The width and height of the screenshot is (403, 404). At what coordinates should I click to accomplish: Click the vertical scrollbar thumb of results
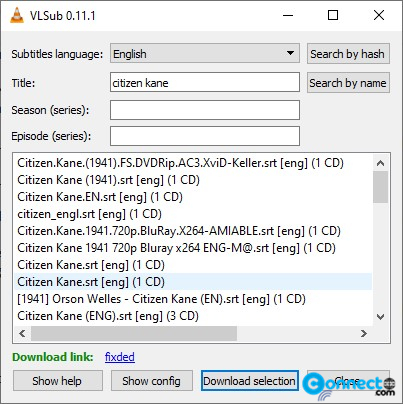tap(380, 187)
